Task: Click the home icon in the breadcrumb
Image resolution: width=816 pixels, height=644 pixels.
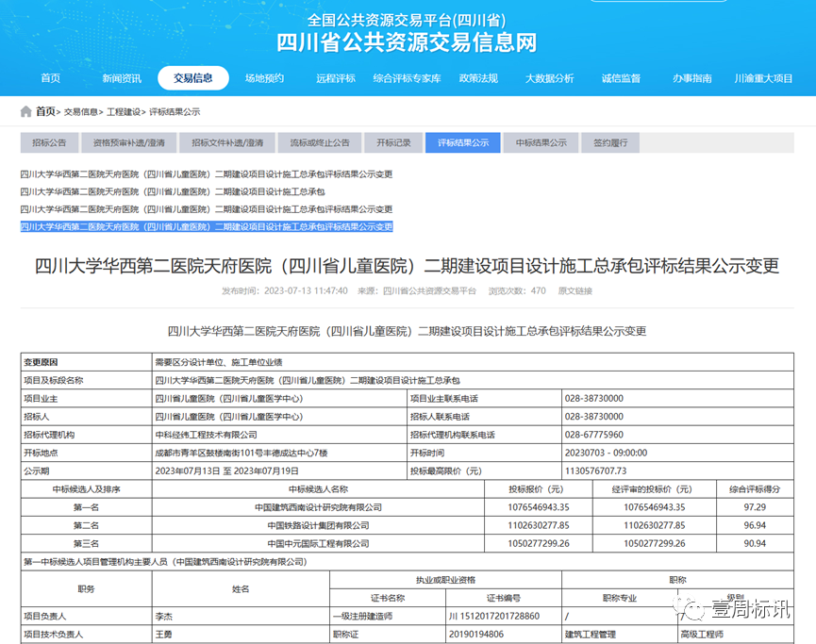Action: pyautogui.click(x=26, y=111)
